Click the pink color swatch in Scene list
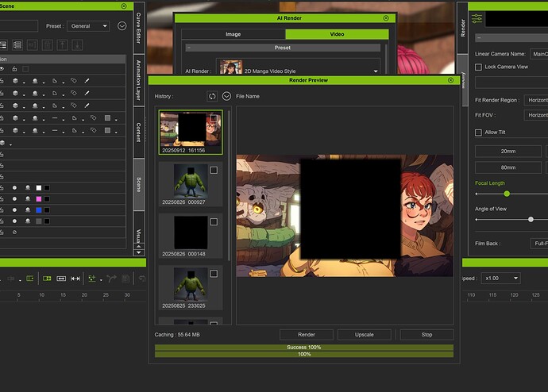Viewport: 548px width, 392px height. click(x=39, y=199)
